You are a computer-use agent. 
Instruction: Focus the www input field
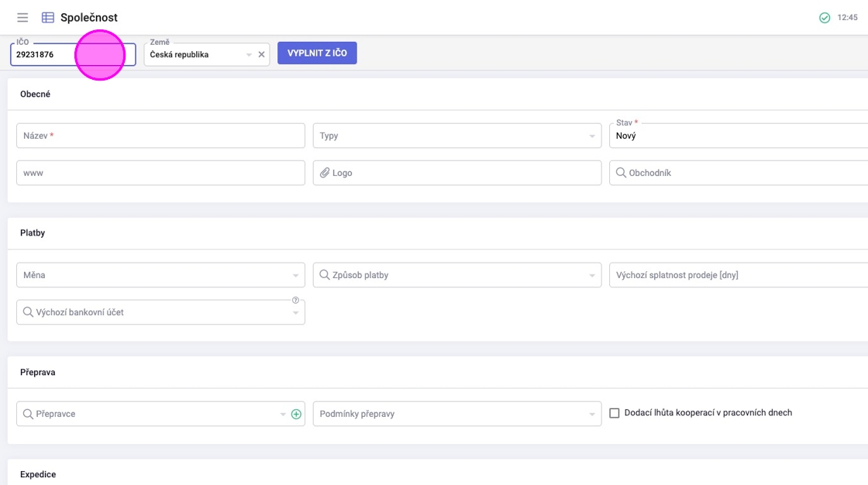coord(160,174)
